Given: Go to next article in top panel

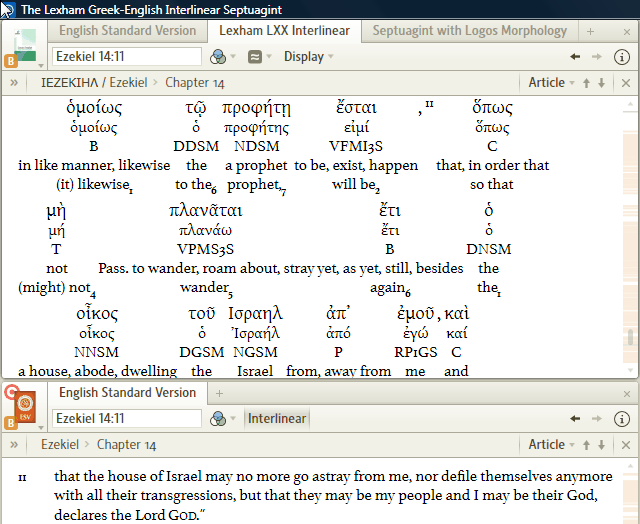Looking at the screenshot, I should tap(601, 83).
